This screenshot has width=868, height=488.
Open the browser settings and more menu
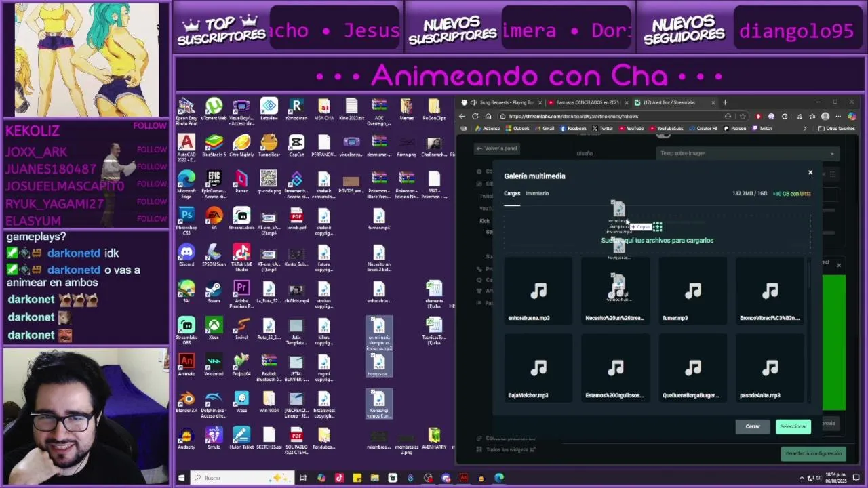[x=838, y=117]
